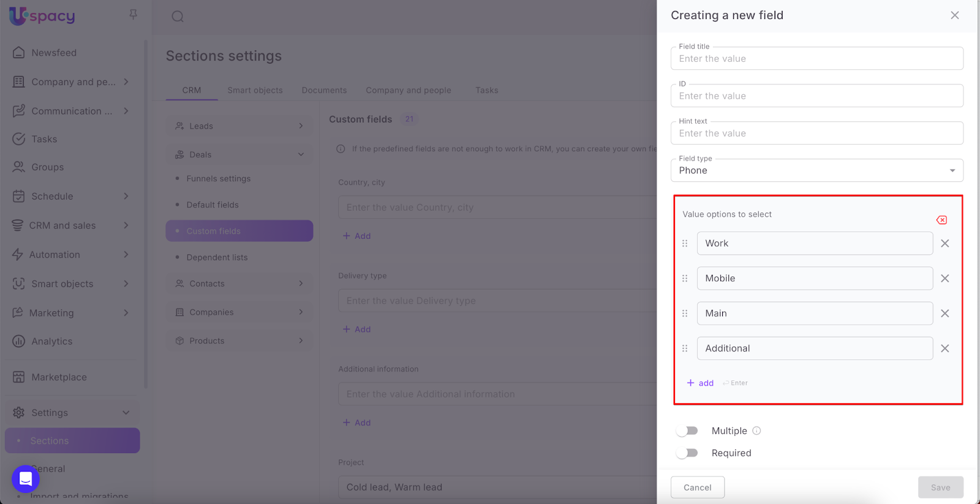Remove the Work option with its X
This screenshot has height=504, width=980.
(x=944, y=244)
